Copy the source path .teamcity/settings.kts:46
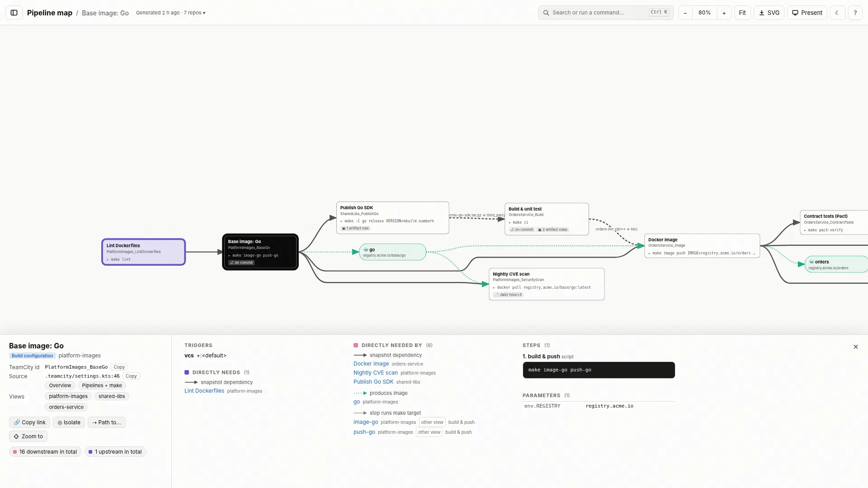Screen dimensions: 868x488 [131, 376]
